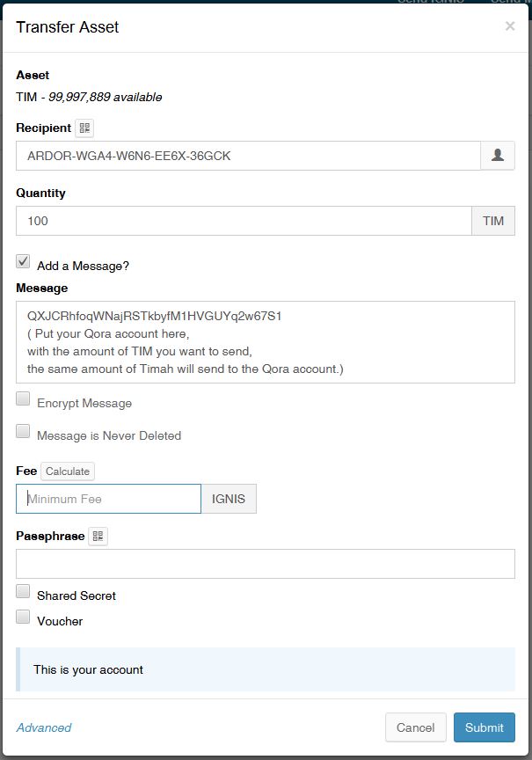Click the Recipient address field
This screenshot has height=760, width=532.
248,156
